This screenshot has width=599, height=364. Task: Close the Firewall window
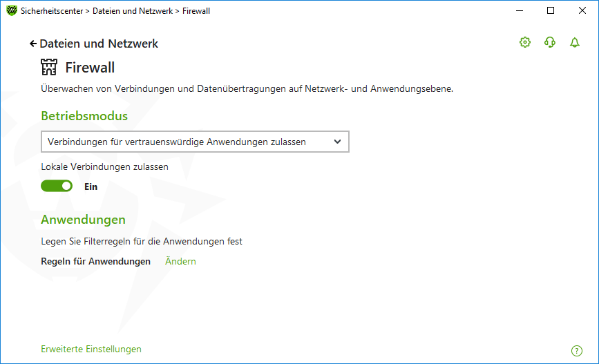click(582, 10)
